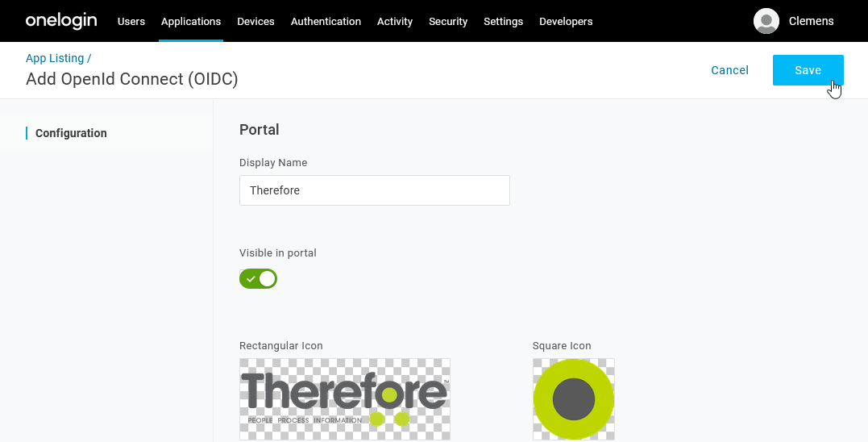Go back to App Listing
868x442 pixels.
[55, 58]
